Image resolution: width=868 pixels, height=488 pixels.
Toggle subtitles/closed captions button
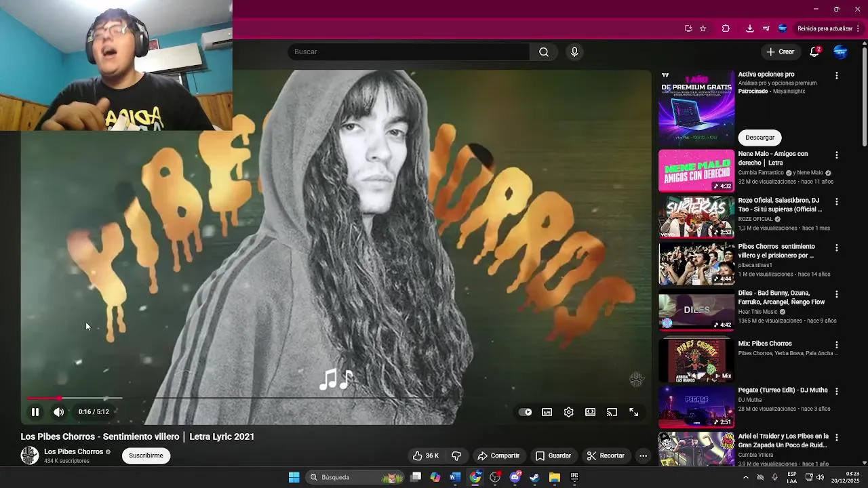pyautogui.click(x=547, y=412)
